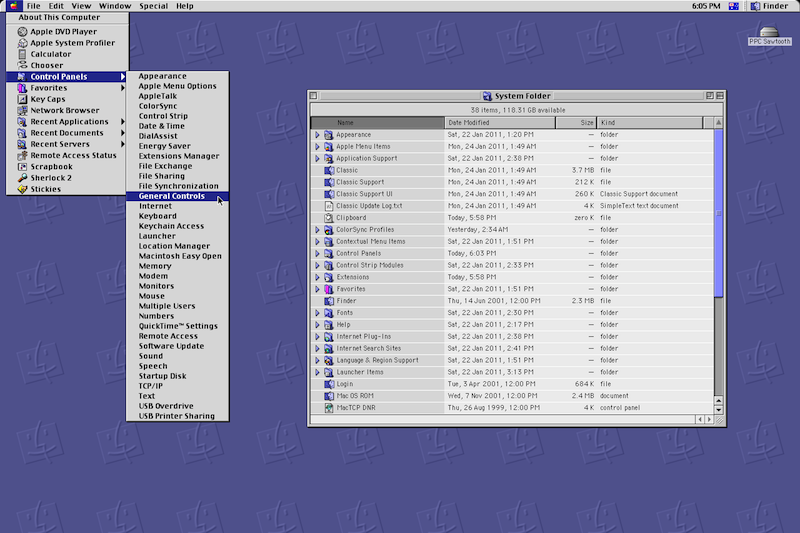Click the Remote Access Status icon
800x533 pixels.
22,156
